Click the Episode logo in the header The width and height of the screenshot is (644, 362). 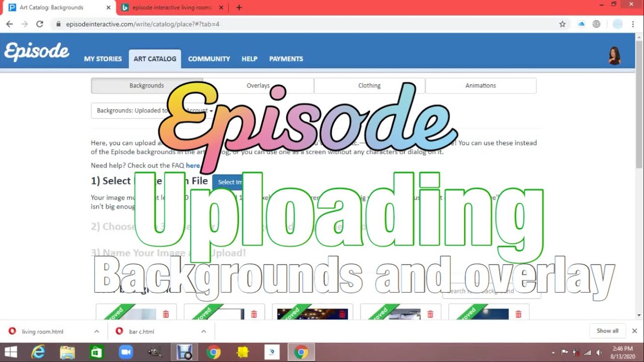pos(37,51)
